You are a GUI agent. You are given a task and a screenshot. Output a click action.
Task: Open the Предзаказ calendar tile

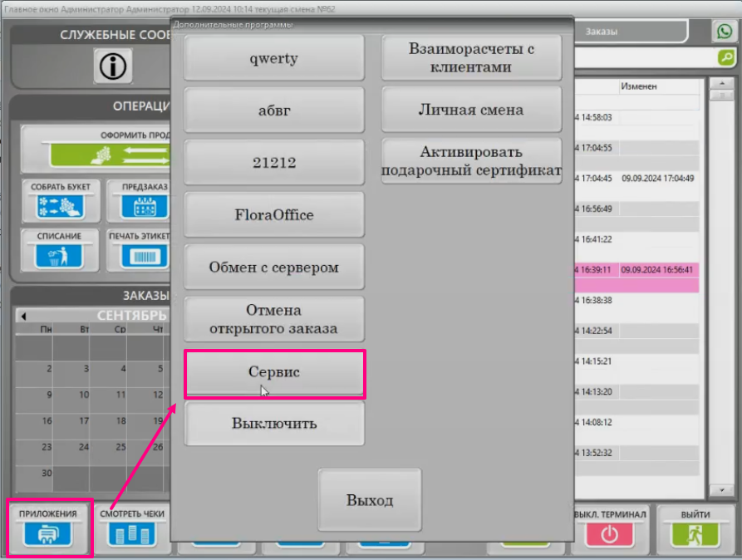point(138,201)
